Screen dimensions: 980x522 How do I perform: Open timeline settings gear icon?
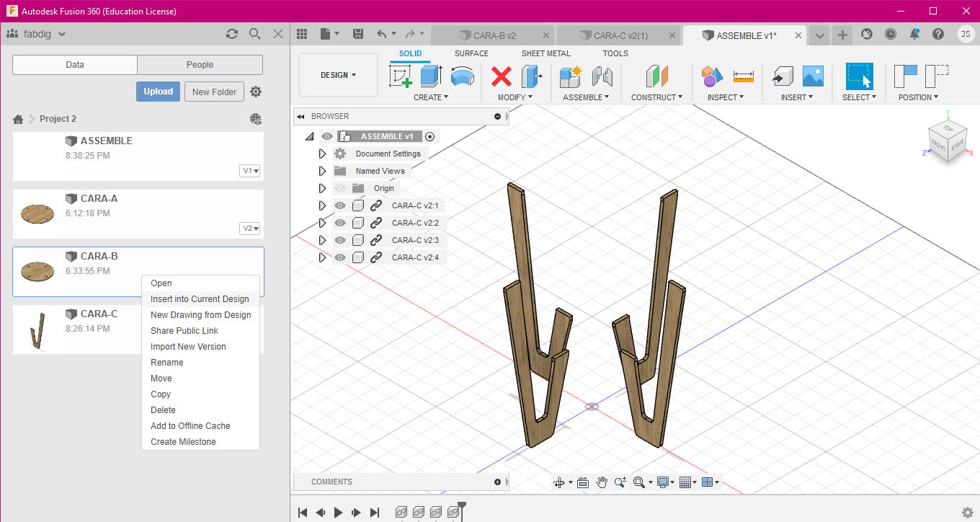click(967, 513)
